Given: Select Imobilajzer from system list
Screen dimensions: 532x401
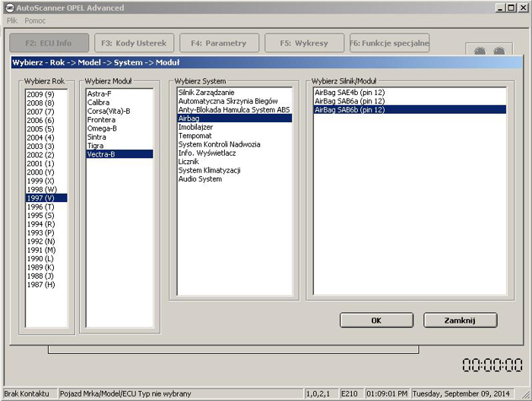Looking at the screenshot, I should [195, 128].
